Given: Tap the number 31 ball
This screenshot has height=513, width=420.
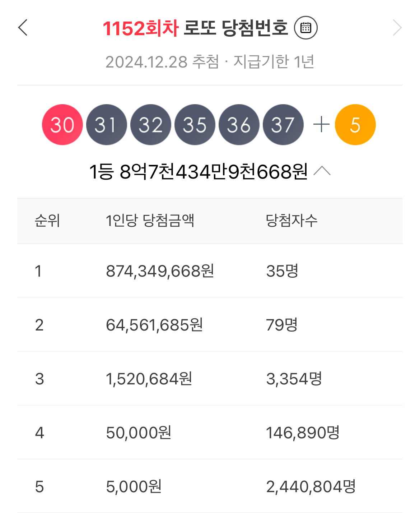Looking at the screenshot, I should click(107, 125).
